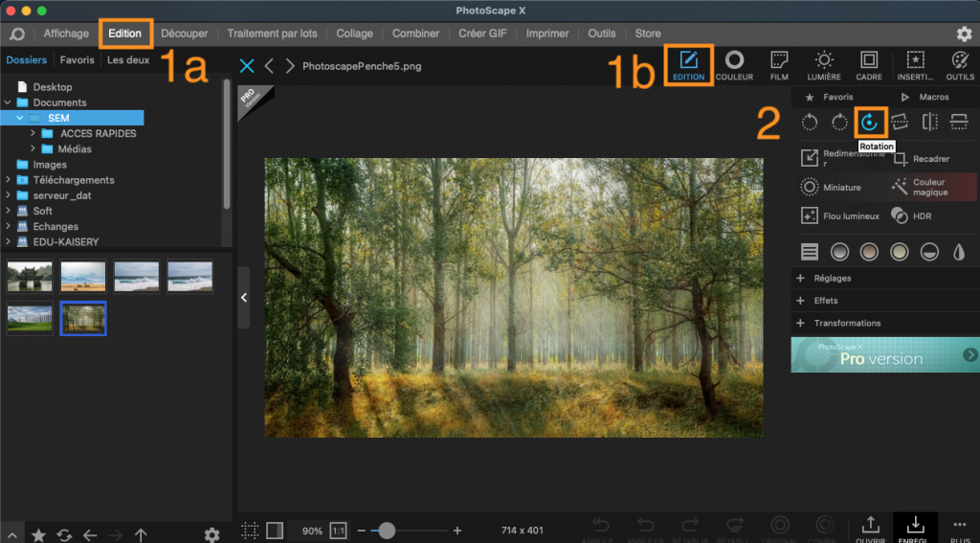980x543 pixels.
Task: Open the Couleur panel icon
Action: pyautogui.click(x=734, y=66)
